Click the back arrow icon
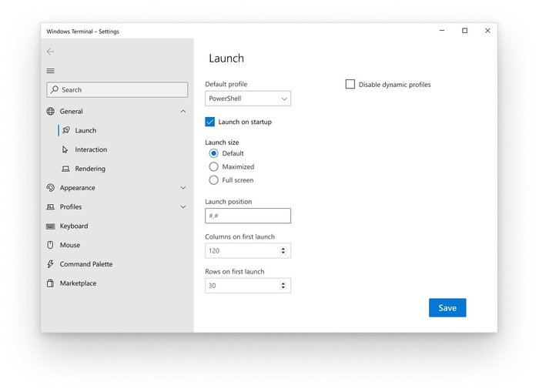The height and width of the screenshot is (392, 539). 51,52
